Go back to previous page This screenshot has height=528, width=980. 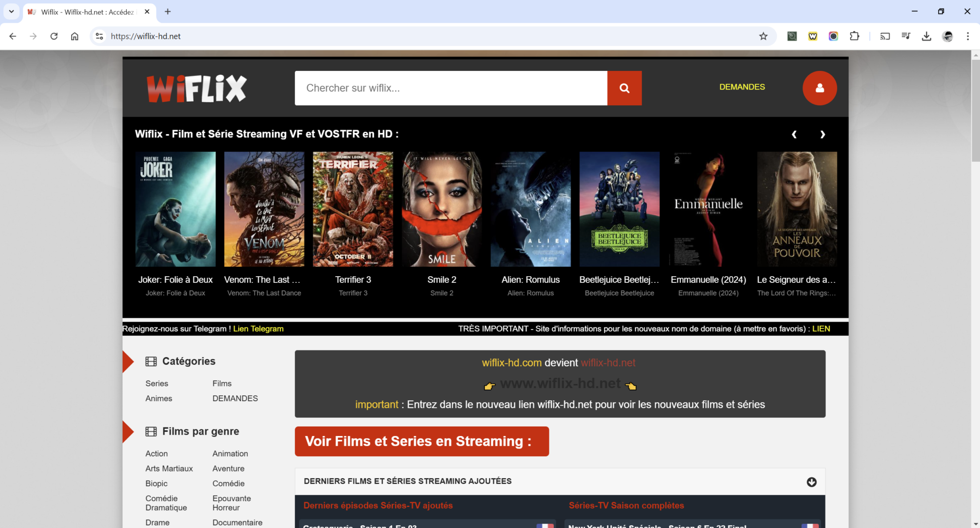13,36
